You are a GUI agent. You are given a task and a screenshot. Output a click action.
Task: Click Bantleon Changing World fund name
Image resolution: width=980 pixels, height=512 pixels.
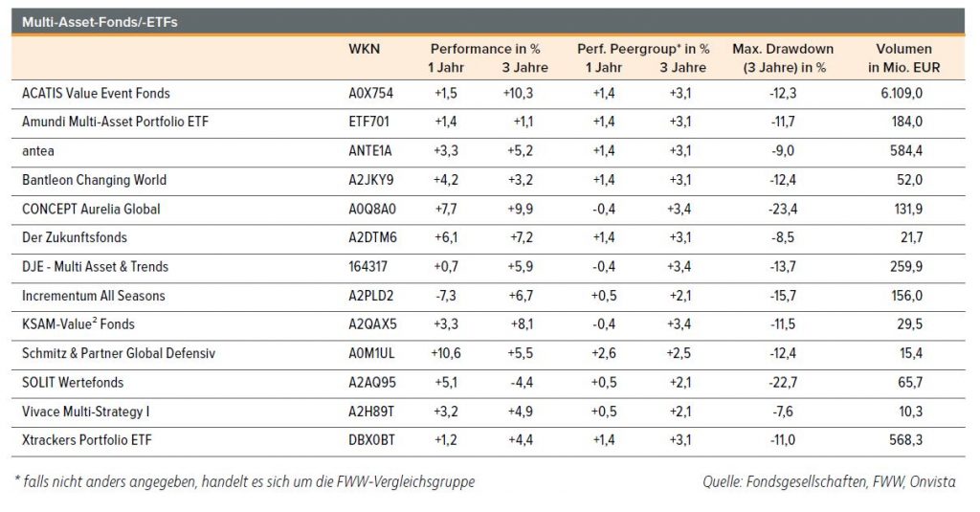(x=93, y=179)
